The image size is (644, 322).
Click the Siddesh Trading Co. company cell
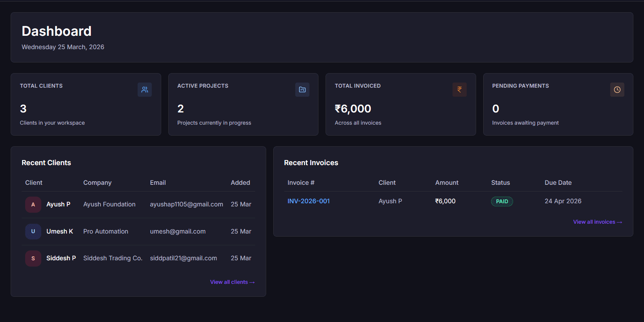coord(113,258)
